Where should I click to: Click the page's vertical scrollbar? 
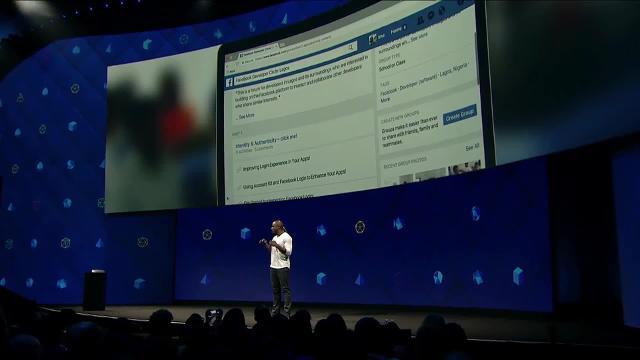(x=477, y=57)
